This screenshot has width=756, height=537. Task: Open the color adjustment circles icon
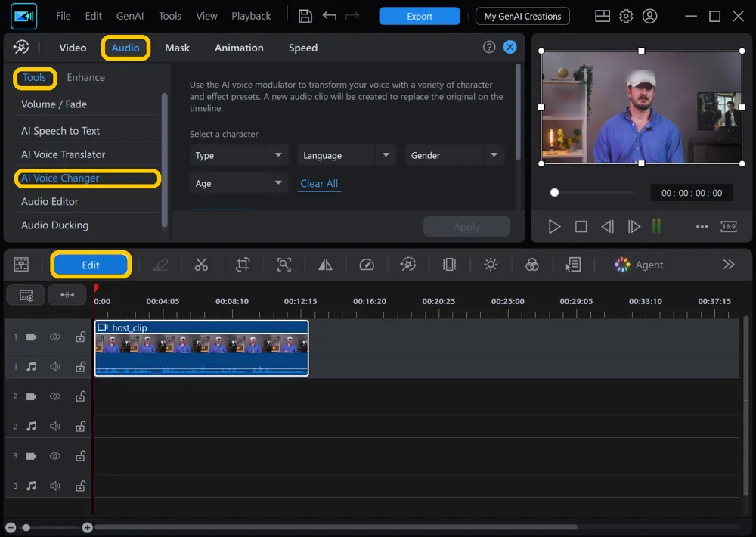click(531, 265)
